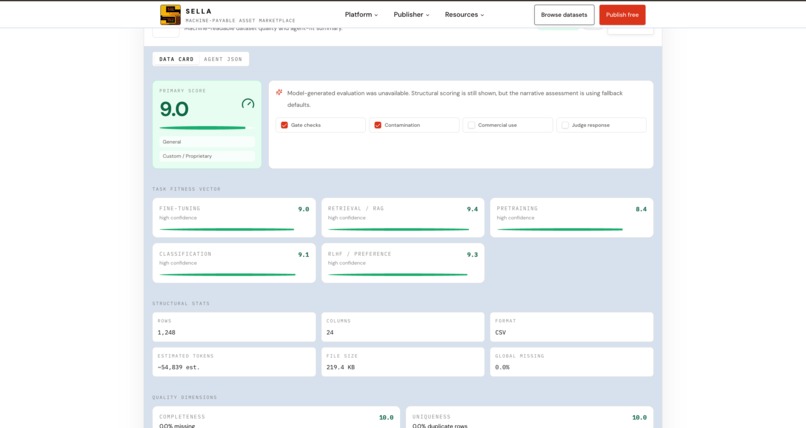Click the Retrieval 9.4 score value
Image resolution: width=806 pixels, height=428 pixels.
pyautogui.click(x=472, y=209)
